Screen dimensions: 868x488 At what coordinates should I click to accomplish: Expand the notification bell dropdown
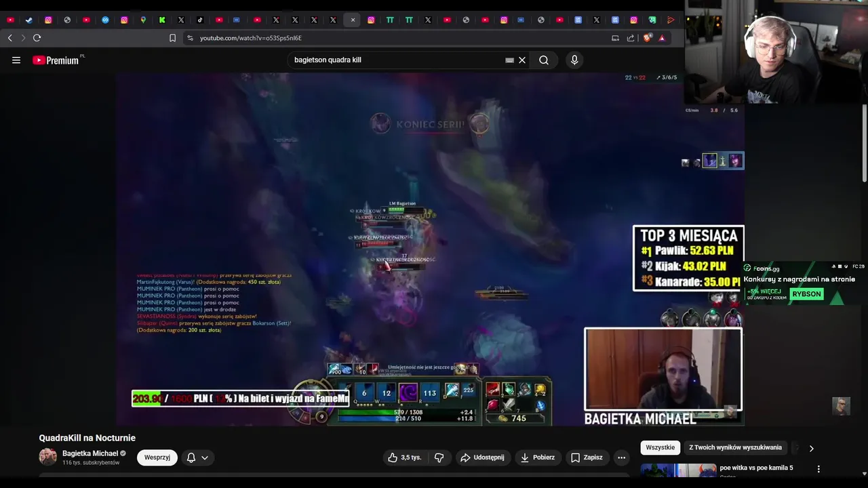[197, 457]
